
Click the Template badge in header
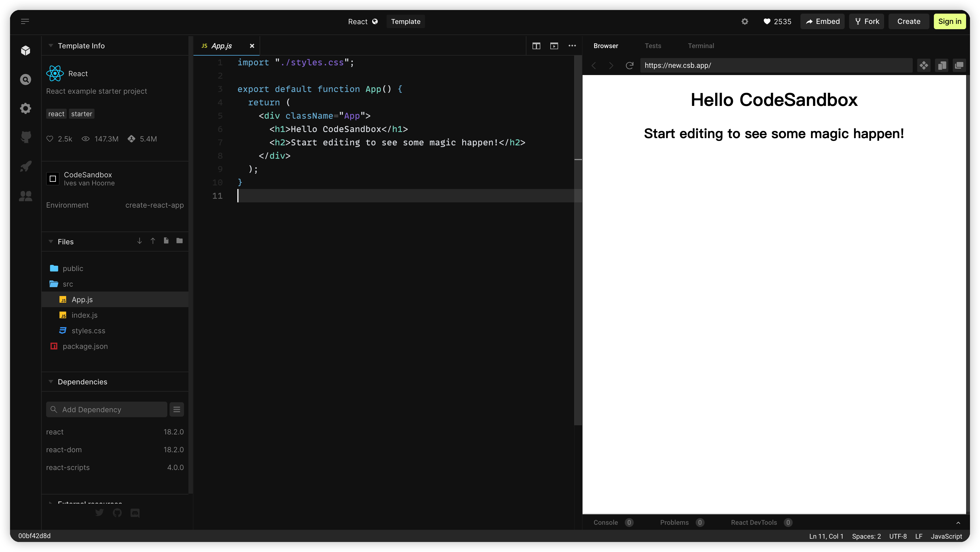(406, 22)
